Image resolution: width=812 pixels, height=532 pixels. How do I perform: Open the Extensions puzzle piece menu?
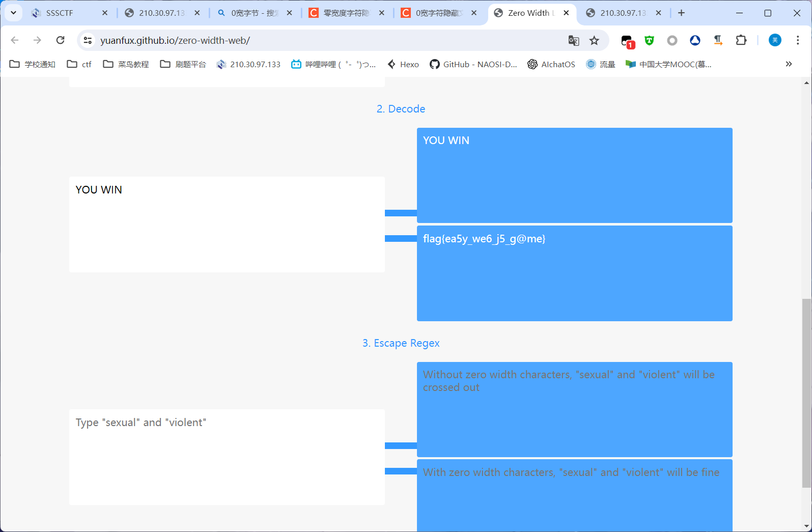(x=741, y=40)
